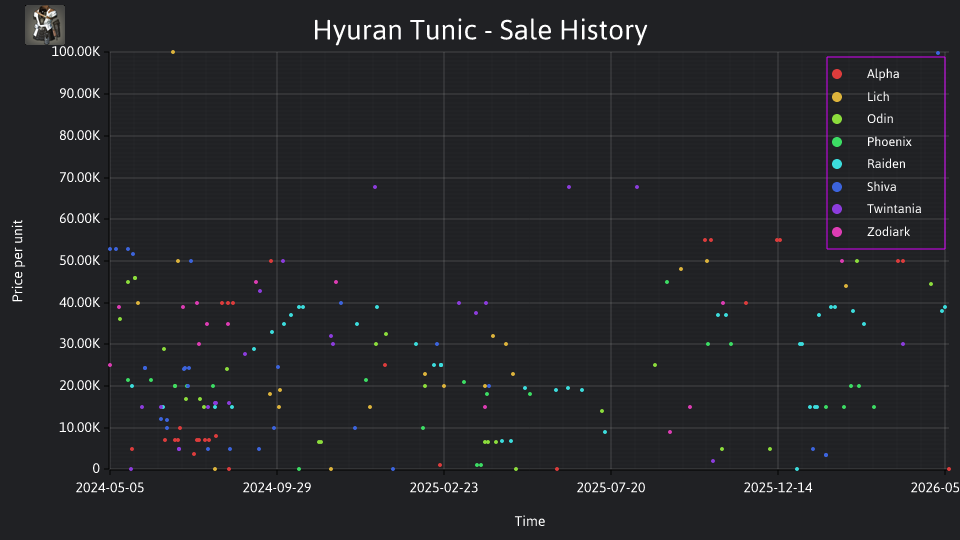Click the purple Twintania legend color dot
This screenshot has height=540, width=960.
coord(837,209)
